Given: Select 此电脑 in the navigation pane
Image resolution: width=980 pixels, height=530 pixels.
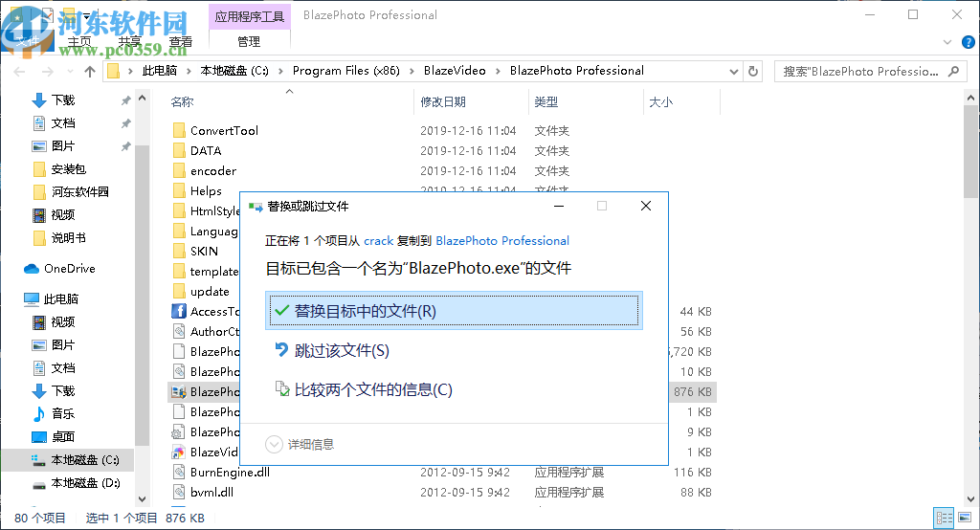Looking at the screenshot, I should [x=60, y=298].
